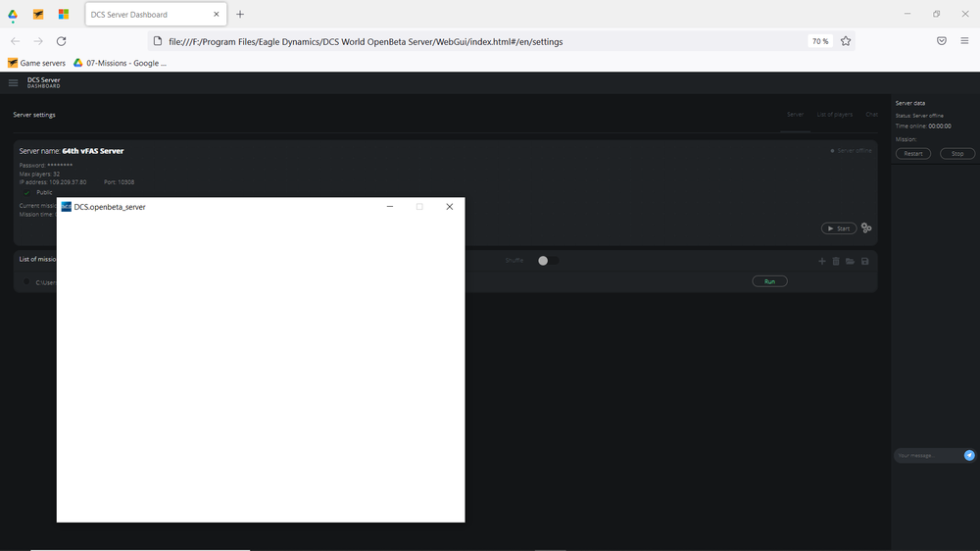Open a new browser tab
980x551 pixels.
click(240, 14)
